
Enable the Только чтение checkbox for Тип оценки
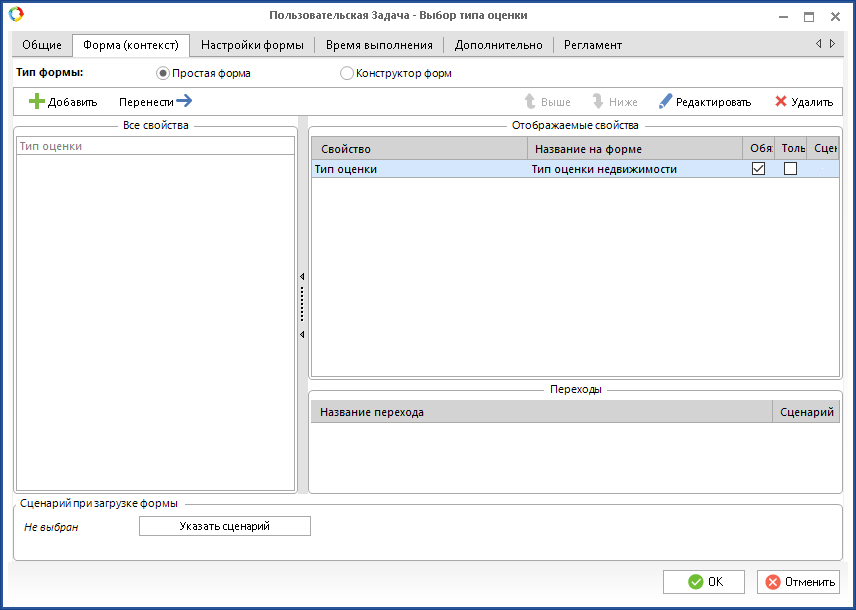(790, 169)
